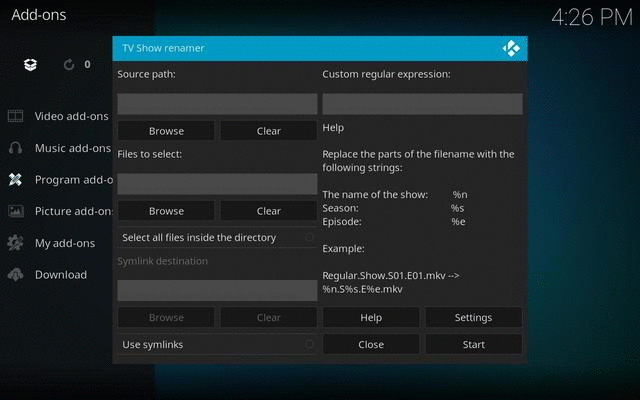Open Music add-ons category
640x400 pixels.
tap(73, 148)
